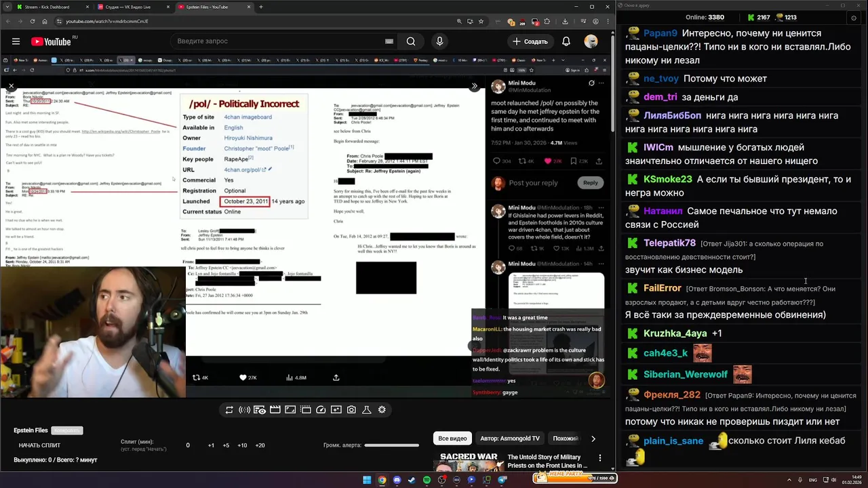Image resolution: width=868 pixels, height=488 pixels.
Task: Select the Похожий chip
Action: click(x=566, y=439)
